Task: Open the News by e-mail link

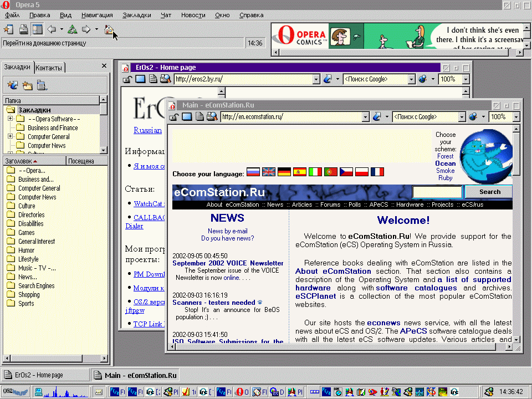Action: [228, 231]
